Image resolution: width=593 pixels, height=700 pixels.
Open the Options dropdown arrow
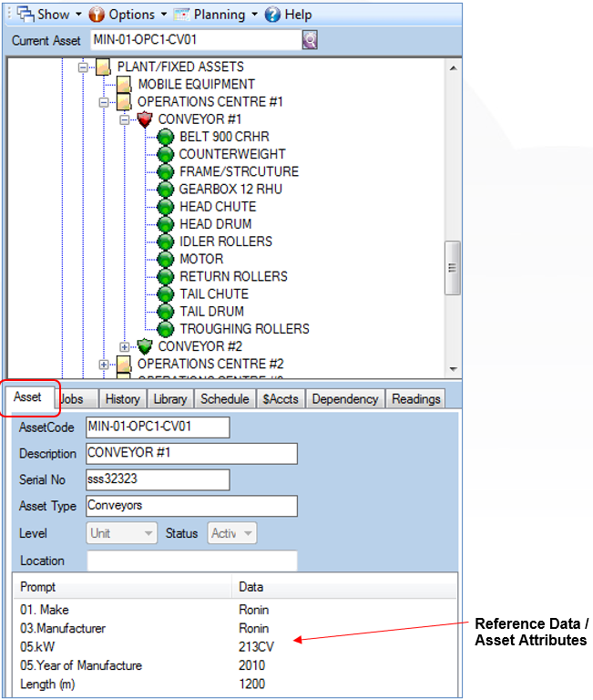(164, 15)
